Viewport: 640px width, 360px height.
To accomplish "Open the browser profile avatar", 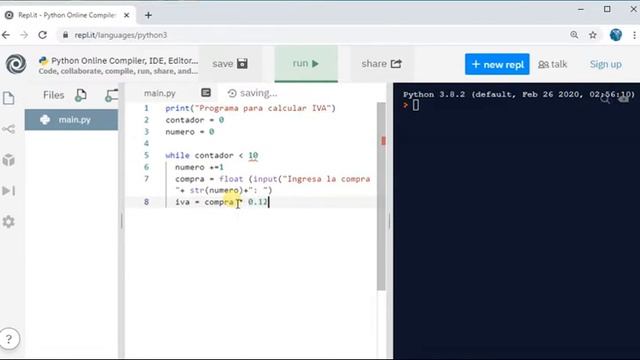I will (x=616, y=35).
